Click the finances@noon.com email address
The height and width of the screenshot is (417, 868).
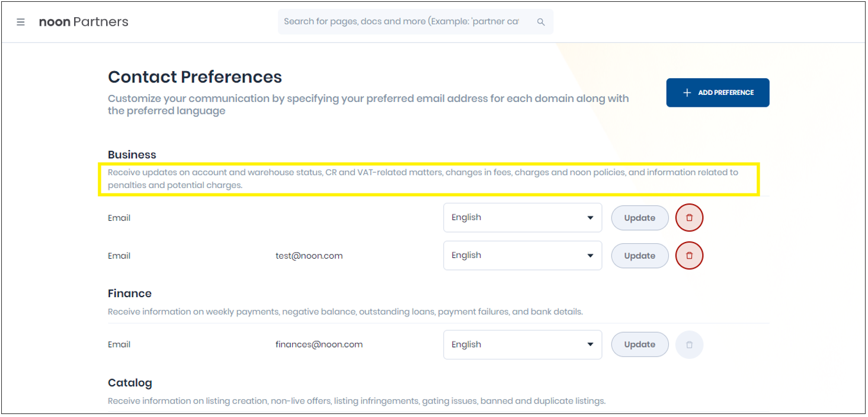pyautogui.click(x=319, y=344)
